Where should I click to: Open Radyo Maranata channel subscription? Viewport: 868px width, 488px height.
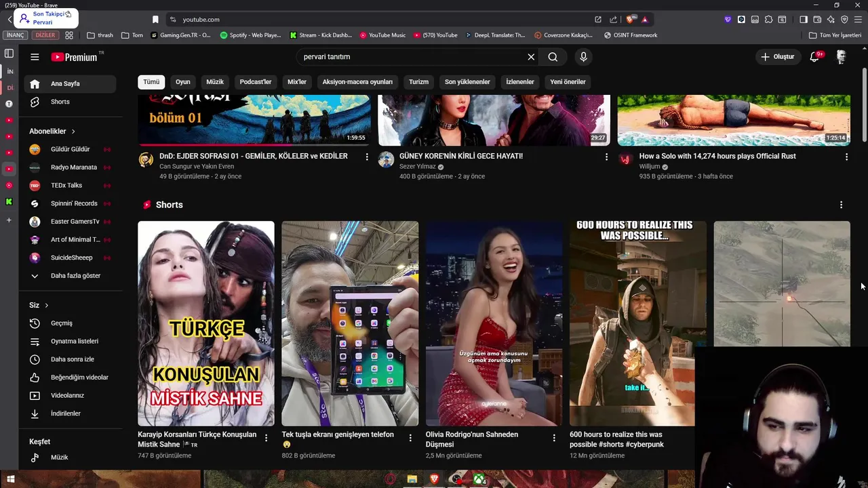(x=71, y=167)
